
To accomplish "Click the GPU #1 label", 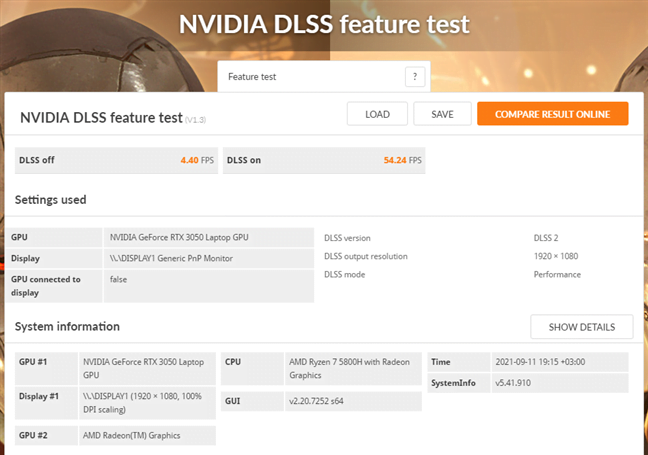I will 33,362.
